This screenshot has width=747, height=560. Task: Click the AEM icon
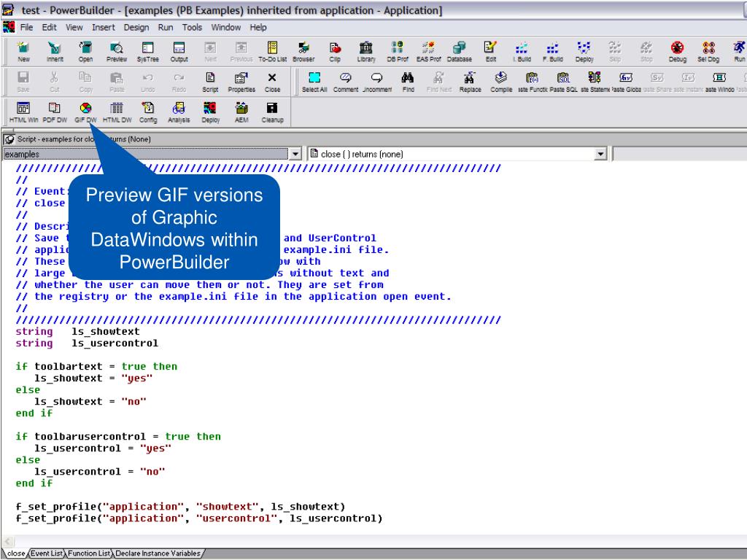click(x=241, y=112)
